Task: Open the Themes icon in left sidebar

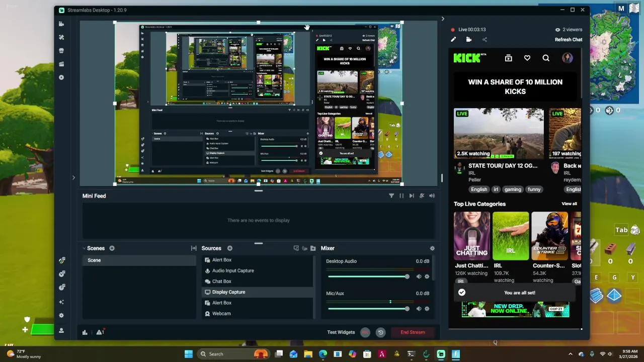Action: (61, 37)
